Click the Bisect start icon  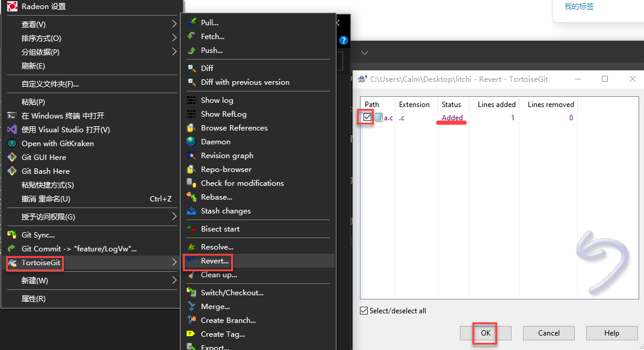click(191, 229)
